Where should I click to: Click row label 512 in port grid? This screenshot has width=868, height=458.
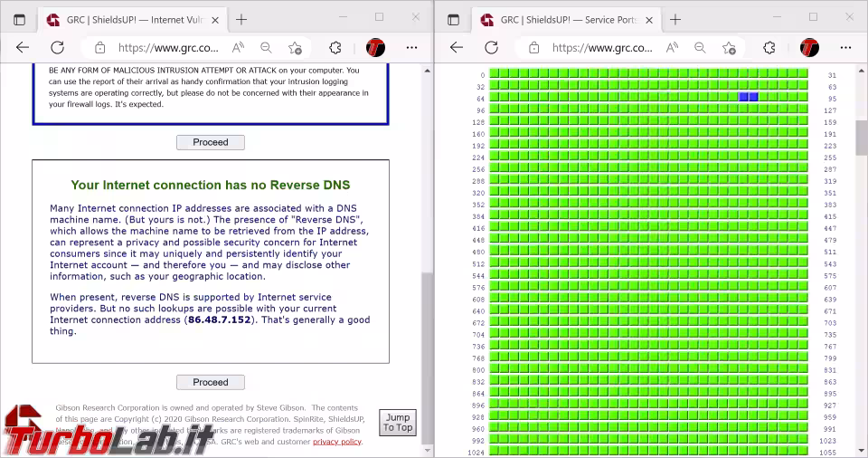click(x=478, y=264)
